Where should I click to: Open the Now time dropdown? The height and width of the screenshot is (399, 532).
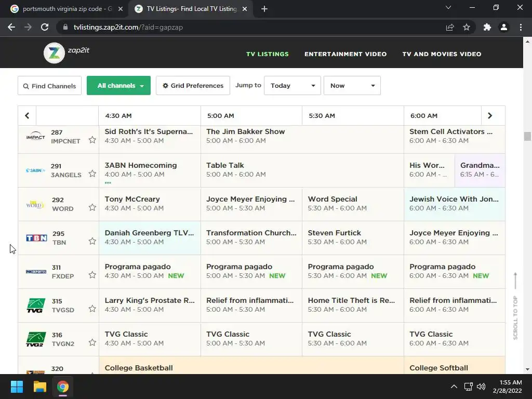pos(352,86)
